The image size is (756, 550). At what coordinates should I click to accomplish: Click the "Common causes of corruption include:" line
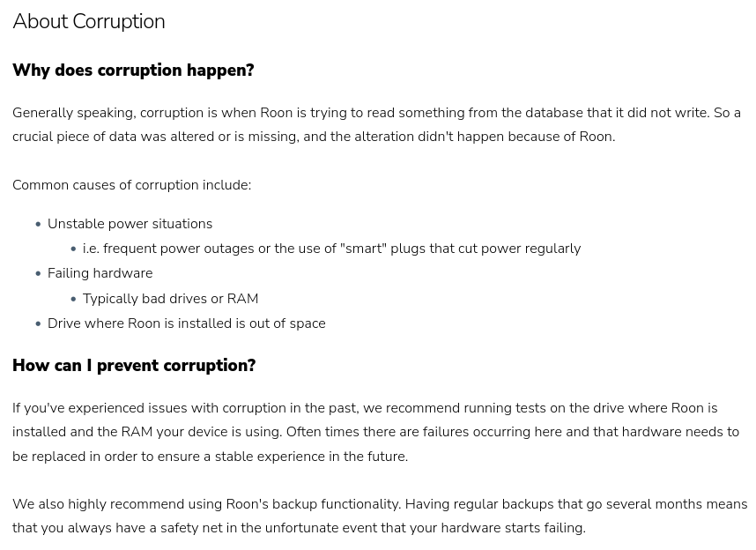pyautogui.click(x=131, y=185)
